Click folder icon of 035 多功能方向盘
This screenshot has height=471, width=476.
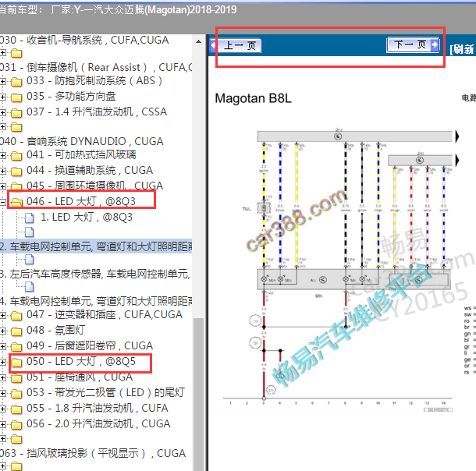pyautogui.click(x=16, y=97)
